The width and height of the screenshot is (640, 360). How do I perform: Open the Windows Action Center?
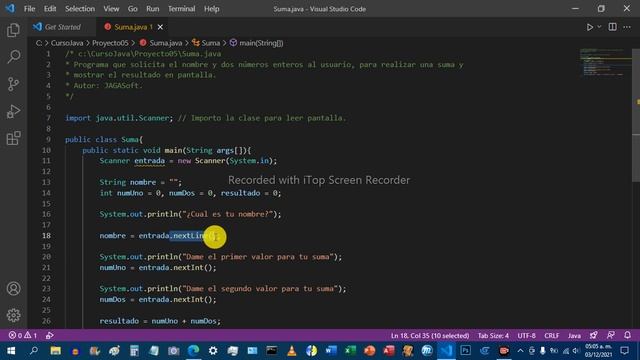624,351
